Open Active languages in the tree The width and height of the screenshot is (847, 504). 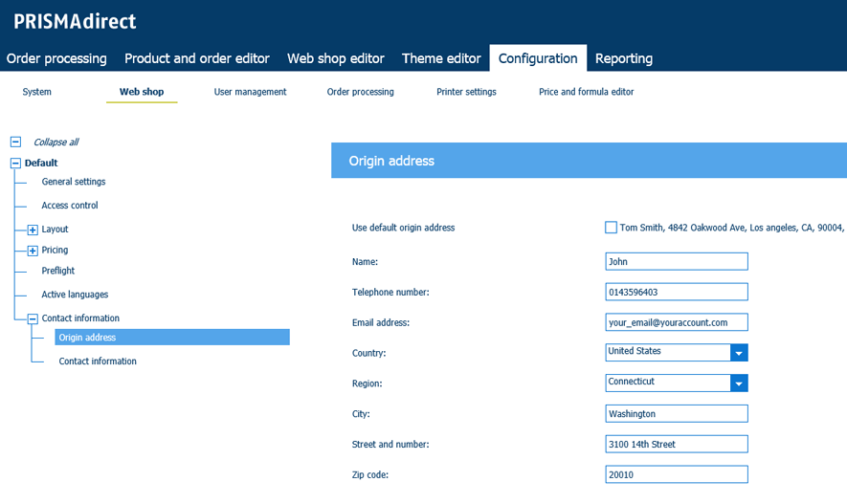[x=75, y=295]
